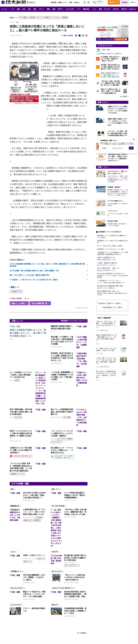
Task: Select the 1週間 ranking tab
Action: tap(103, 50)
